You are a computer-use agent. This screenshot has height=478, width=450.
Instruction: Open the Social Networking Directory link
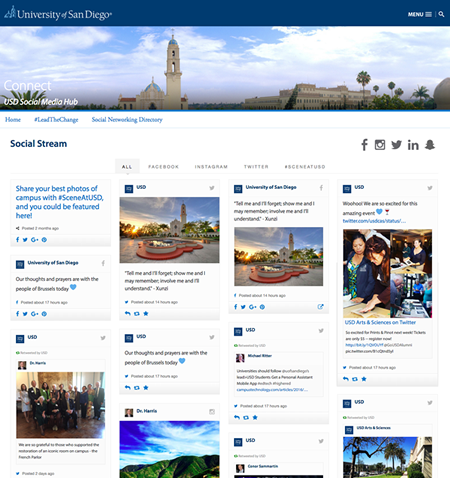[x=127, y=120]
